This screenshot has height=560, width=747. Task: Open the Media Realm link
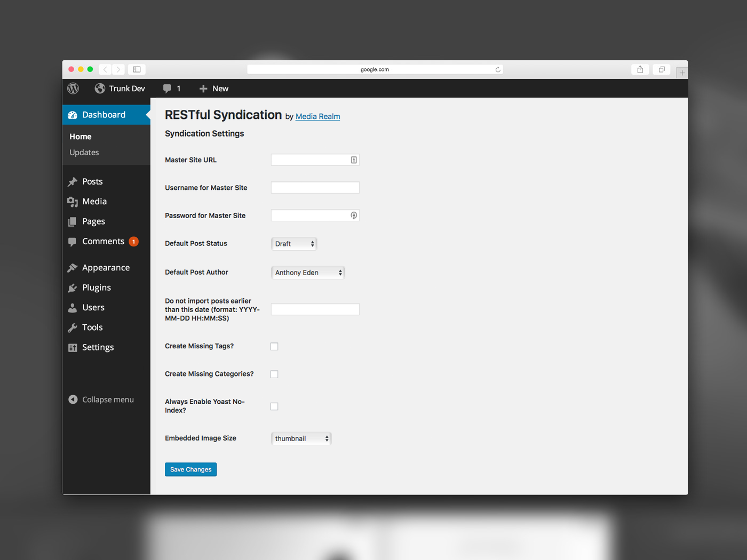tap(317, 117)
